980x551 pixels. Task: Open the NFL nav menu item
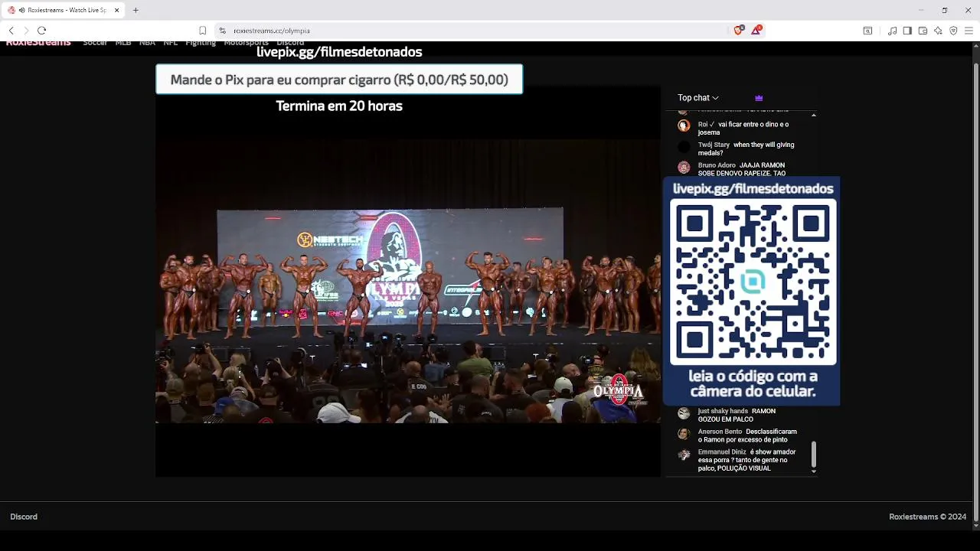pos(170,43)
